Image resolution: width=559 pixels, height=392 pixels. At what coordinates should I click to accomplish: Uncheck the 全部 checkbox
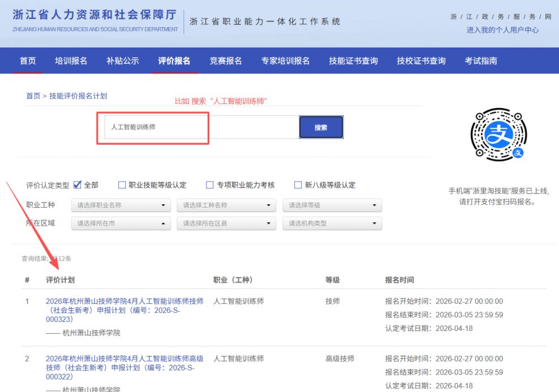(78, 185)
